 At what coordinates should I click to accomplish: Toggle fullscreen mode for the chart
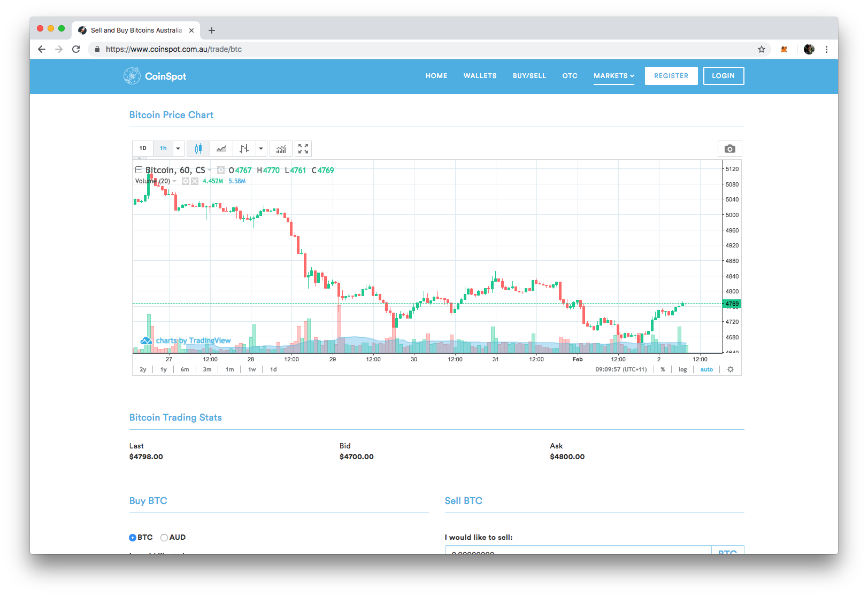303,149
